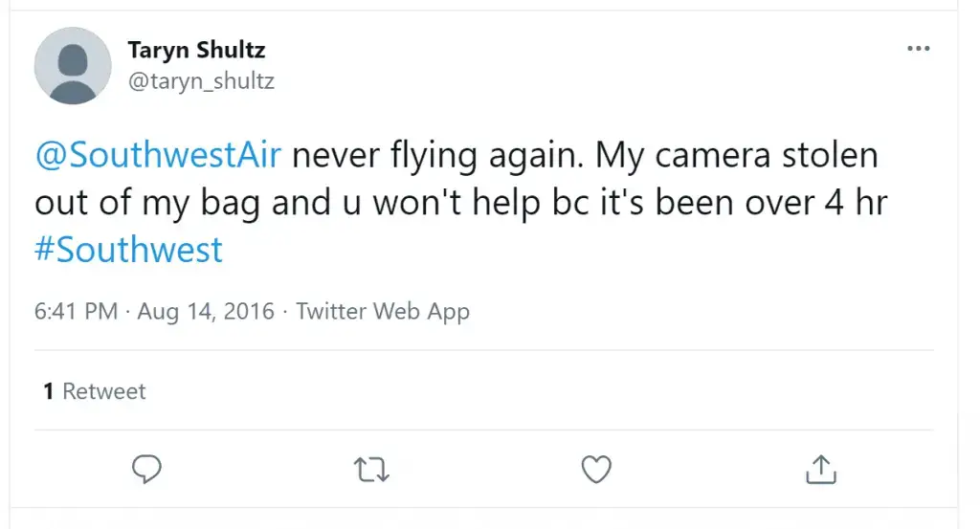This screenshot has height=529, width=980.
Task: Click Taryn Shultz's default profile avatar
Action: [x=73, y=66]
